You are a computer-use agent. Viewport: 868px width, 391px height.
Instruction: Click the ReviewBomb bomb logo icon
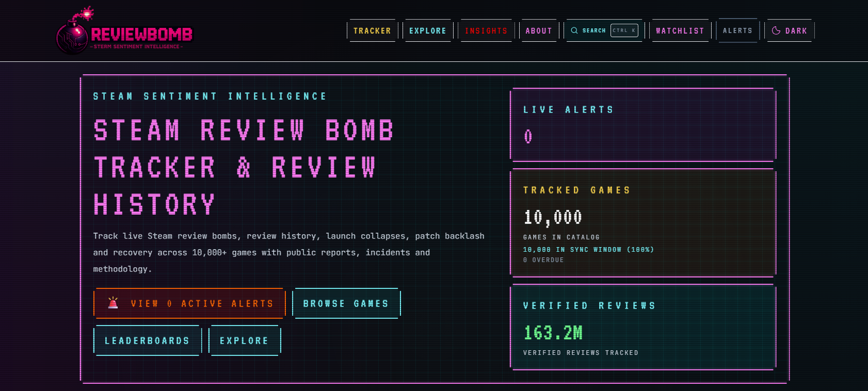[72, 31]
